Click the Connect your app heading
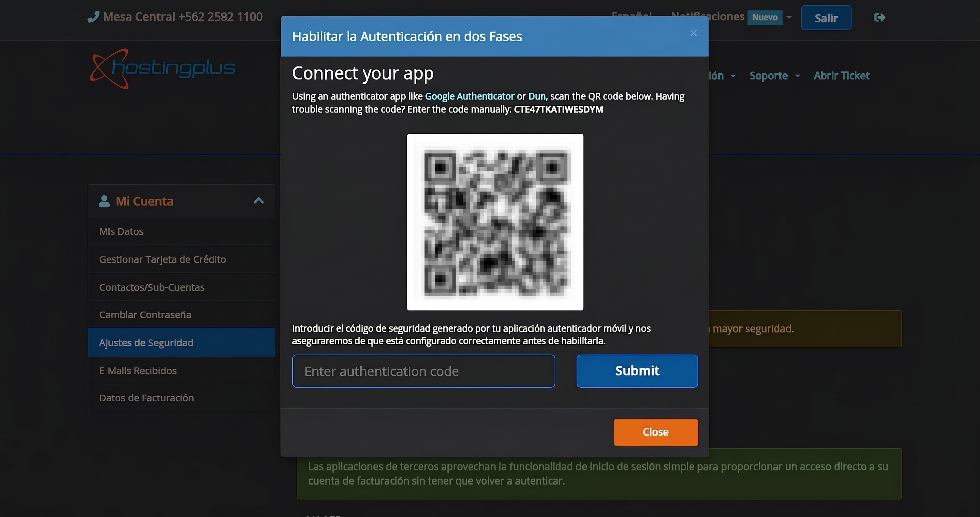 pyautogui.click(x=363, y=73)
